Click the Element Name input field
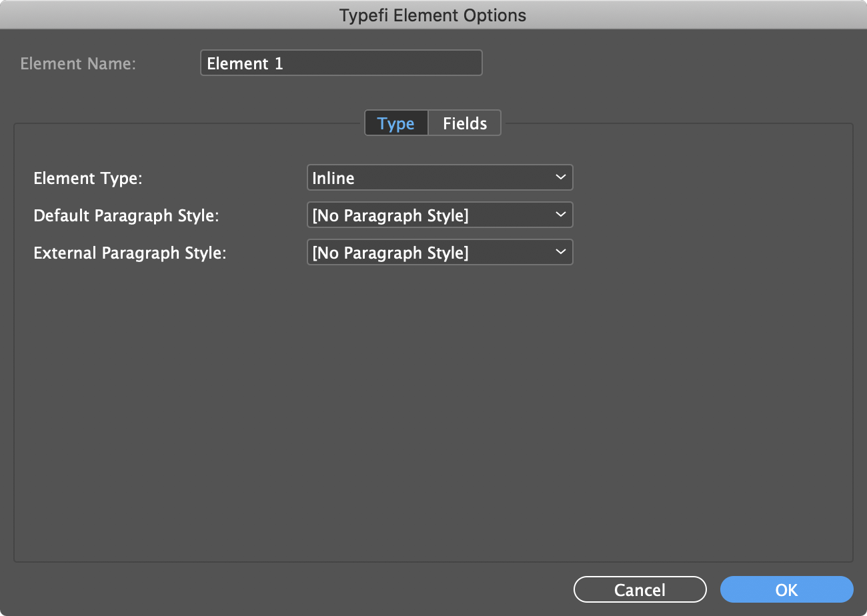Screen dimensions: 867x616 click(x=341, y=63)
